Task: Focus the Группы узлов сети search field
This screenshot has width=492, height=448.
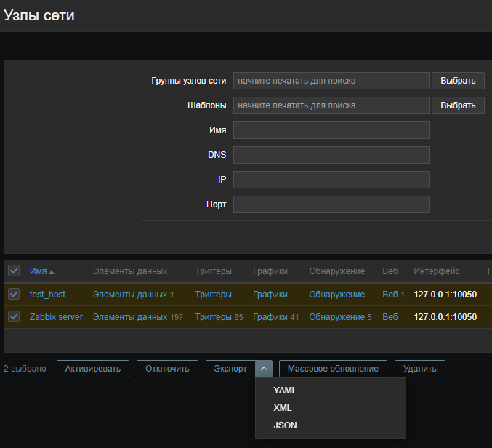Action: pyautogui.click(x=331, y=81)
